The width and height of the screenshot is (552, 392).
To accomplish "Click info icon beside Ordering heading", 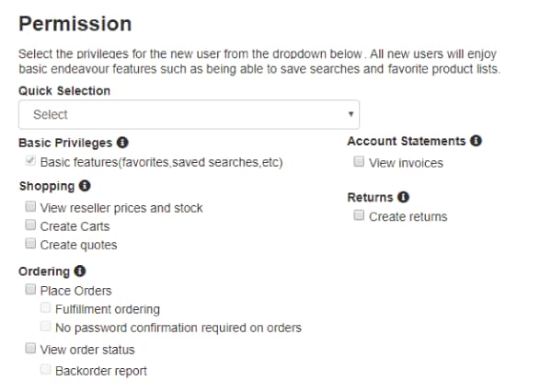I will [80, 271].
